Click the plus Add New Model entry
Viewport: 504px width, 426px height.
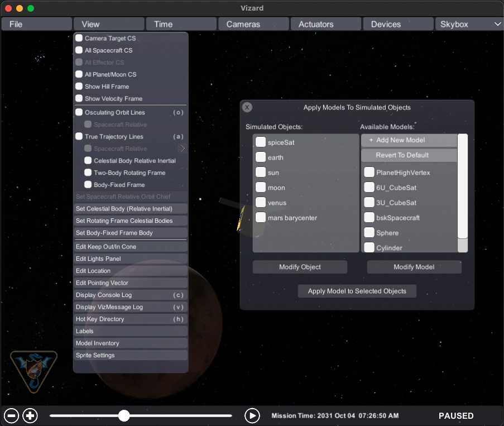click(x=409, y=140)
